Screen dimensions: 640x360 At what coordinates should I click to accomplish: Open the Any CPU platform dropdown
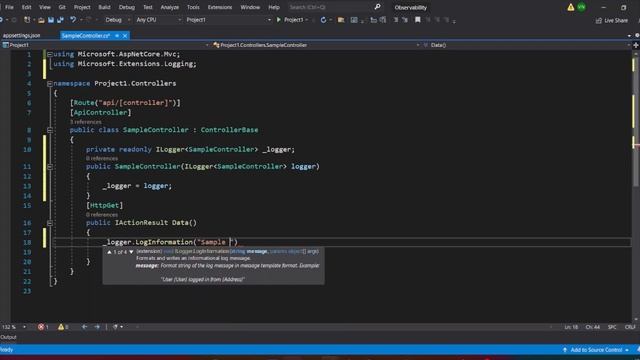tap(158, 20)
